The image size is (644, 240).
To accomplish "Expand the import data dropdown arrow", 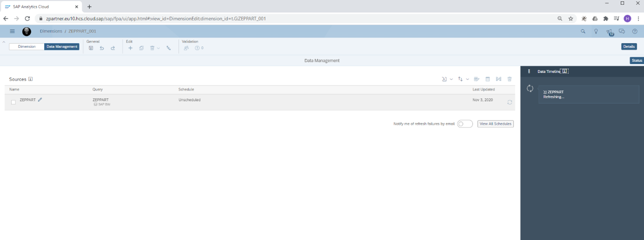I will coord(451,79).
